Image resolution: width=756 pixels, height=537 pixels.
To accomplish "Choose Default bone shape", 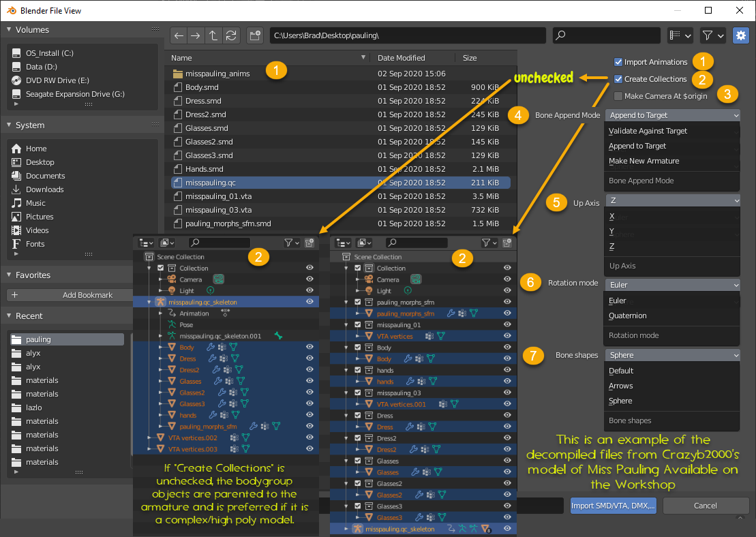I will [671, 371].
